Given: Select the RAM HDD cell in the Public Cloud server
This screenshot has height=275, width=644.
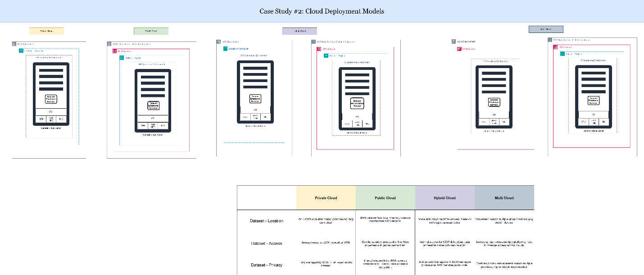Looking at the screenshot, I should pyautogui.click(x=153, y=126).
